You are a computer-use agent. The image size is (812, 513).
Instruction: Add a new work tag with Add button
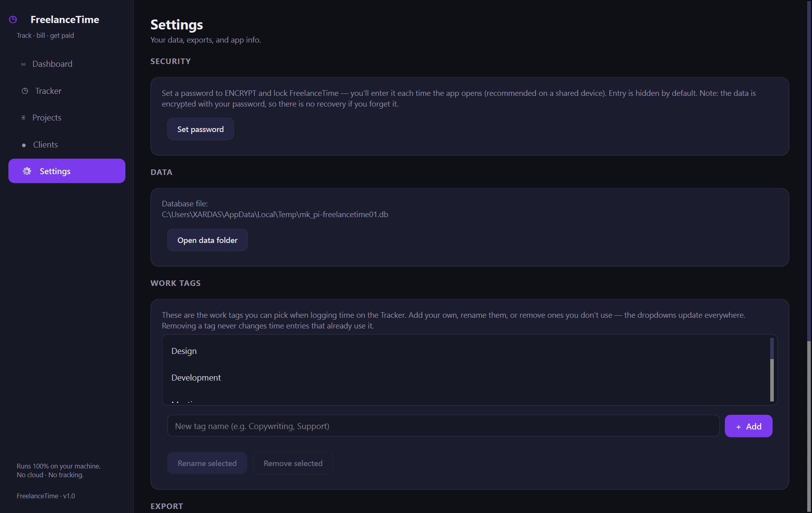tap(749, 426)
